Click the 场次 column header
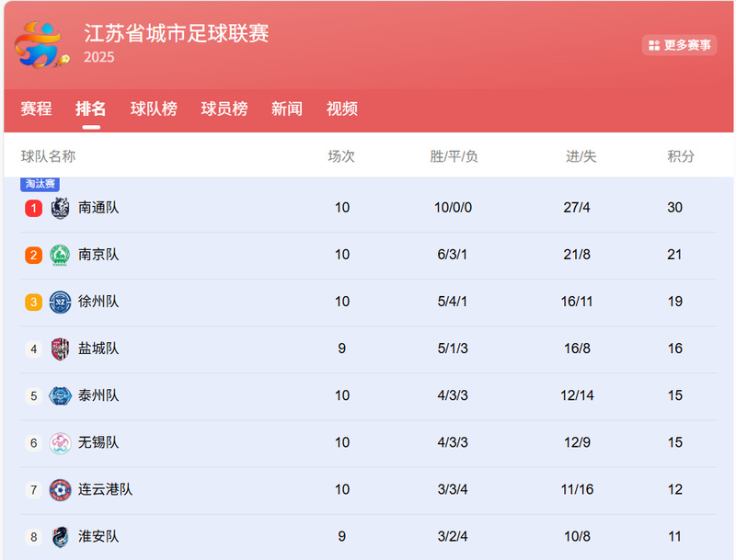This screenshot has width=736, height=560. coord(341,156)
